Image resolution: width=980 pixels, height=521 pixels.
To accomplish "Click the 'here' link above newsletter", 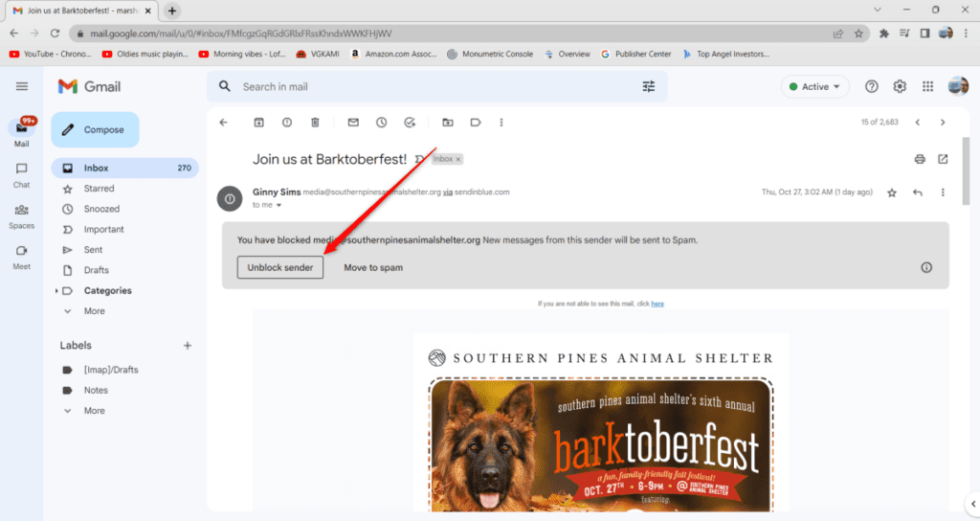I will click(657, 304).
